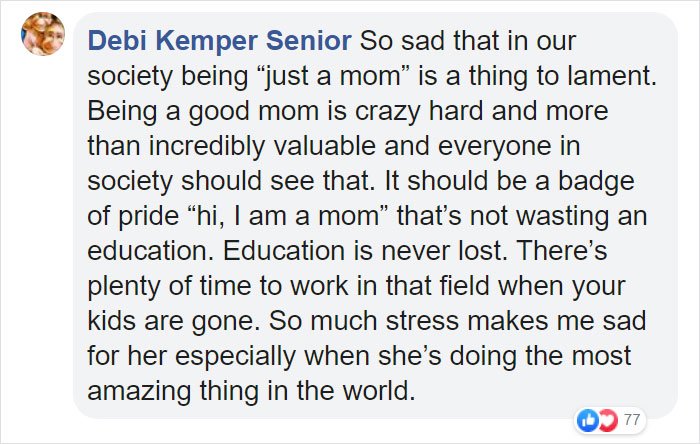Click the quoted phrase "hi, I am a mom"

[287, 216]
